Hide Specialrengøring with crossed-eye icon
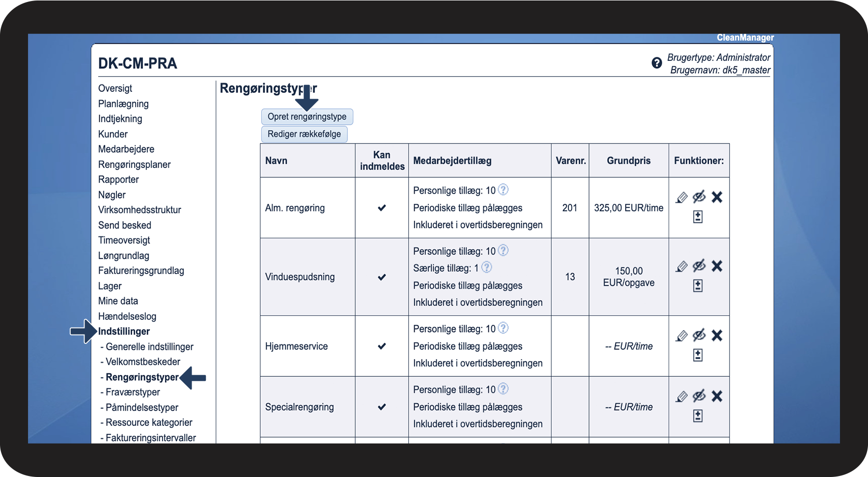The height and width of the screenshot is (477, 868). 699,396
